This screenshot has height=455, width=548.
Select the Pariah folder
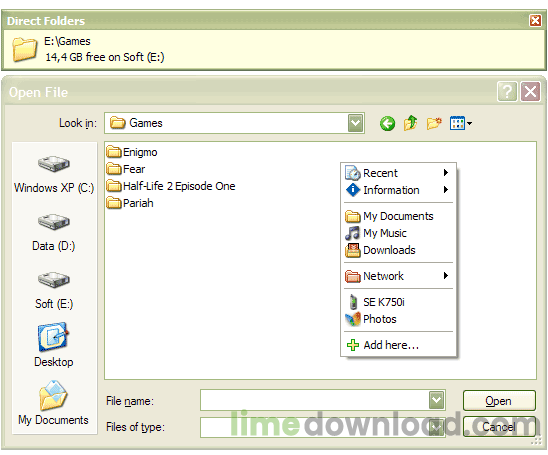130,203
